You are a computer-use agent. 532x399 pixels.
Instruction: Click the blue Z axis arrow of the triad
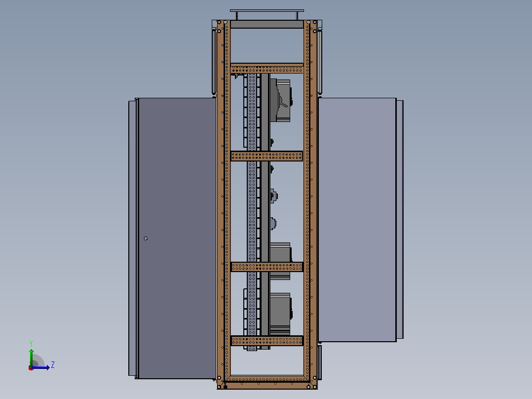tap(40, 367)
